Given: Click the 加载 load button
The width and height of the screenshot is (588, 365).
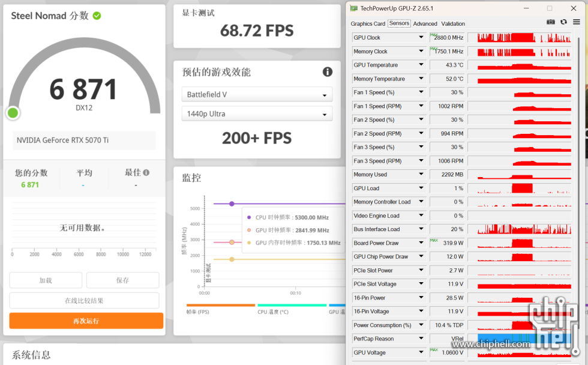Looking at the screenshot, I should (46, 280).
